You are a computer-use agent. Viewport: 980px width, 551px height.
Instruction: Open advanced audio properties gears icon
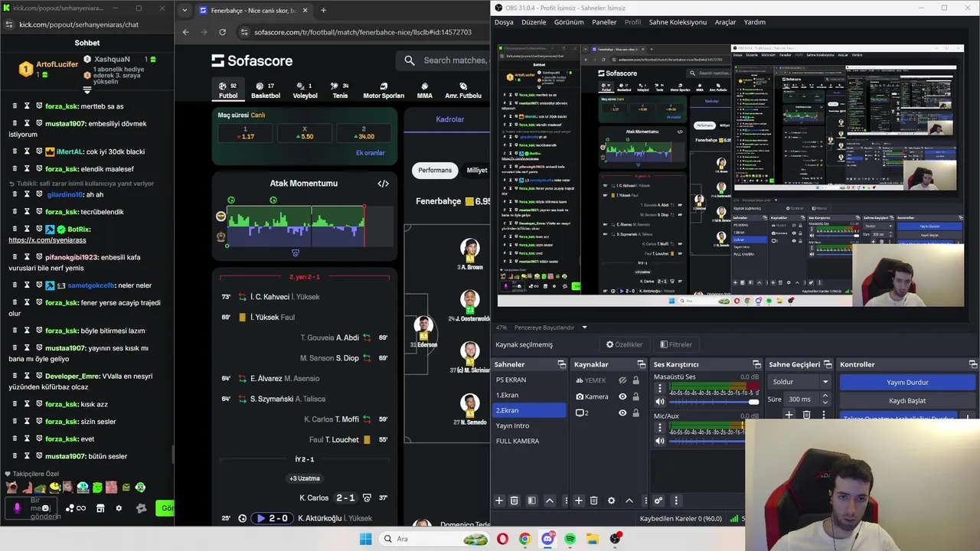point(658,500)
